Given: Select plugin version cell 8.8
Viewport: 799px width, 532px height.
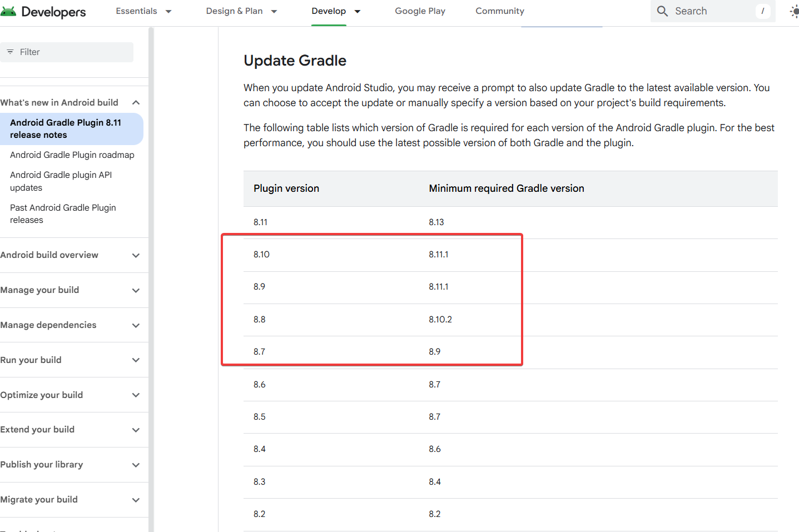Looking at the screenshot, I should pos(259,320).
